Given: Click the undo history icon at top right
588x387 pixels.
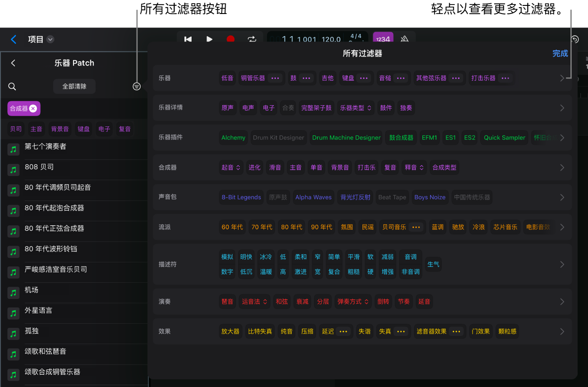Looking at the screenshot, I should pos(575,39).
